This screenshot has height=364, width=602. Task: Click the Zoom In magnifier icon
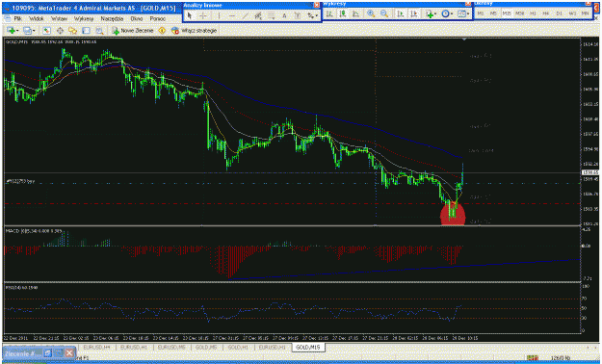[371, 14]
